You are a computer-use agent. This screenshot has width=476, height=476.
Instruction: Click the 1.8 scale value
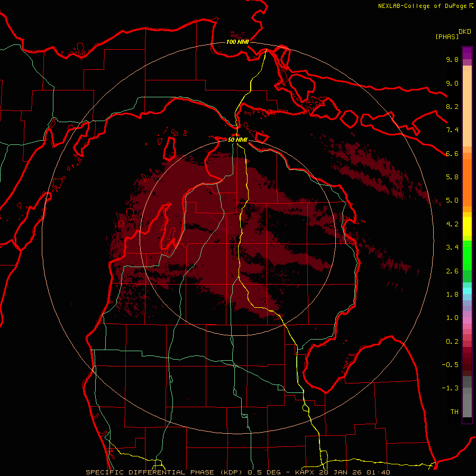(452, 295)
